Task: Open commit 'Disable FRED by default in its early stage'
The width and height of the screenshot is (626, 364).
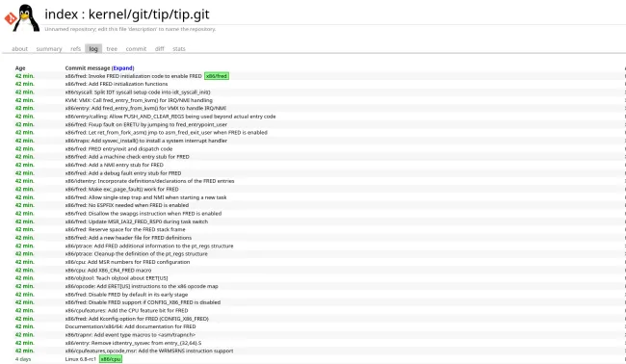Action: click(126, 295)
